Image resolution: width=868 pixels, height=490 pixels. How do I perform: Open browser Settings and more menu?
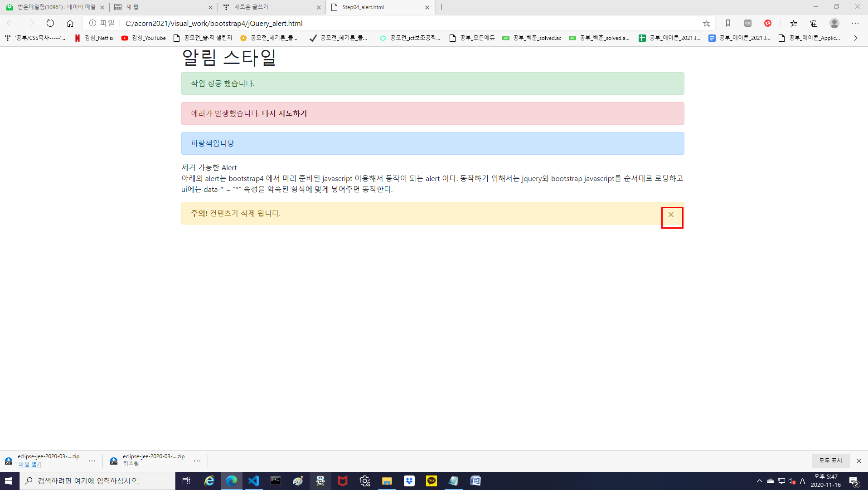855,23
